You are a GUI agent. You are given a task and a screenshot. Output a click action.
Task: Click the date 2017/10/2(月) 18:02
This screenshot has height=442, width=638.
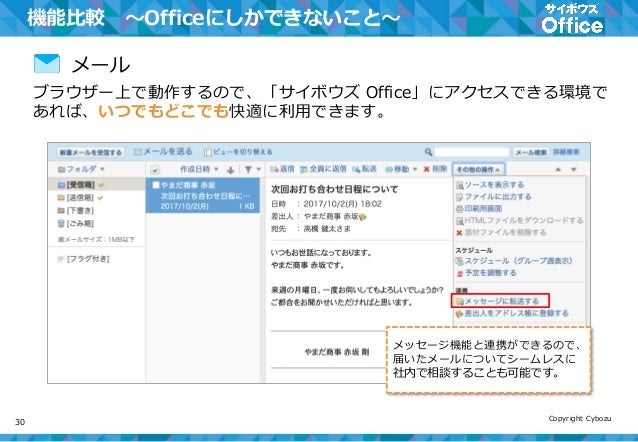click(x=343, y=204)
